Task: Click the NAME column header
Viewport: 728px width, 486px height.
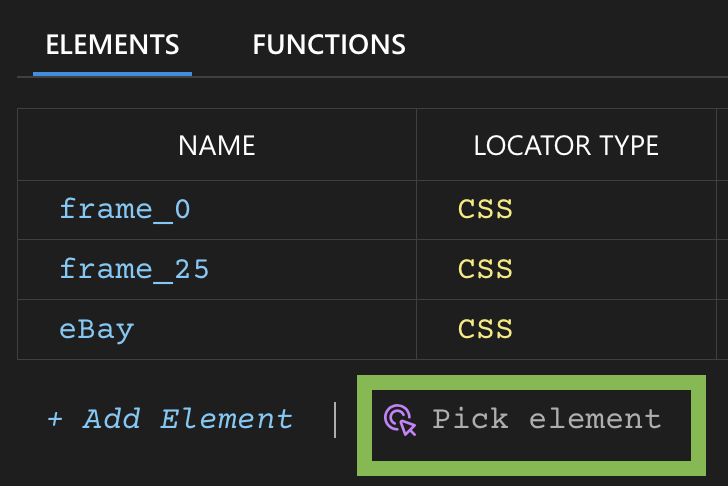Action: 216,146
